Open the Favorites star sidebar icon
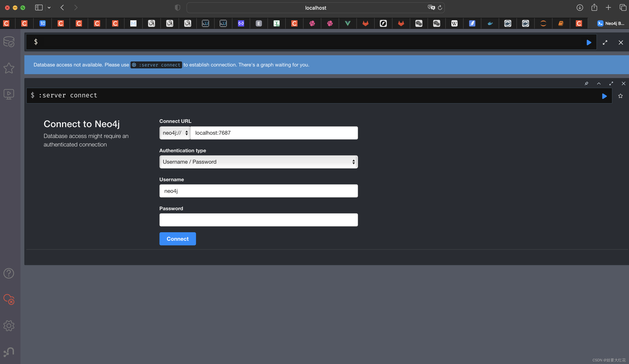The height and width of the screenshot is (364, 629). [9, 68]
